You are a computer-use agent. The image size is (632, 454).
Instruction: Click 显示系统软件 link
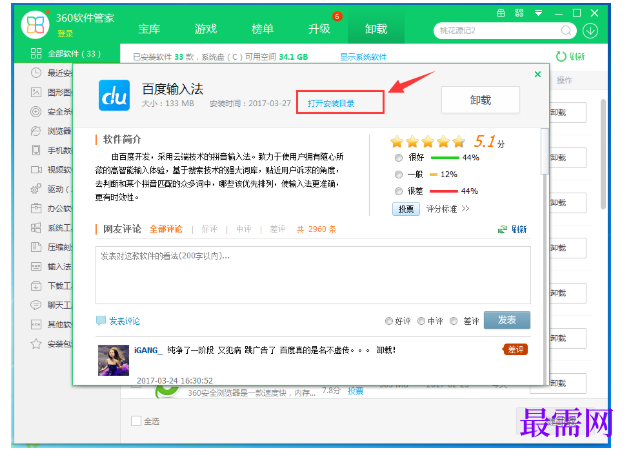tap(363, 57)
